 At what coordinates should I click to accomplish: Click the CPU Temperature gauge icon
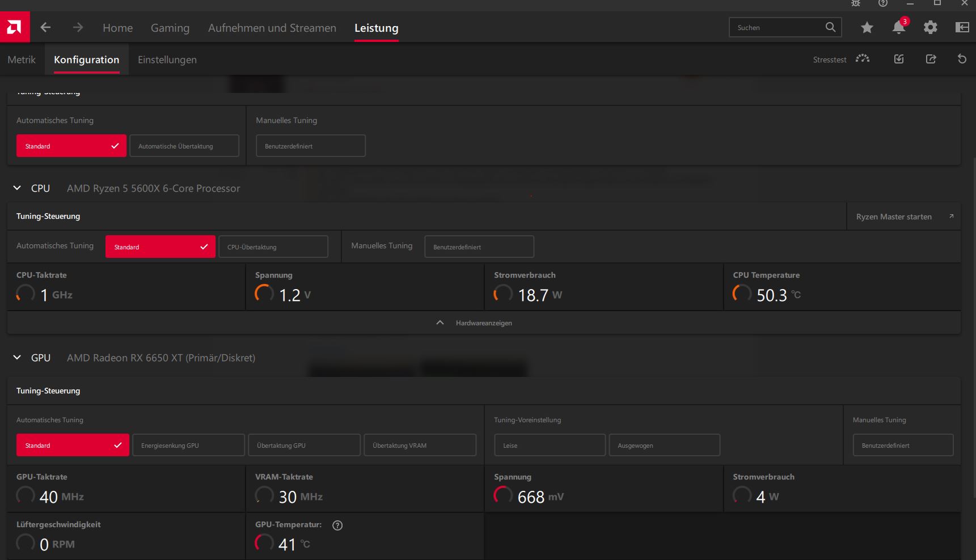click(742, 294)
